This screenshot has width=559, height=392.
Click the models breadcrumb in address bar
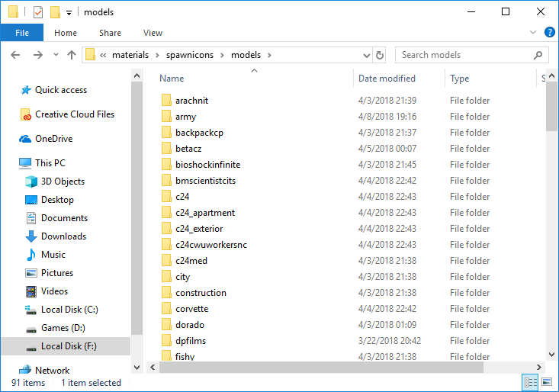(x=246, y=55)
